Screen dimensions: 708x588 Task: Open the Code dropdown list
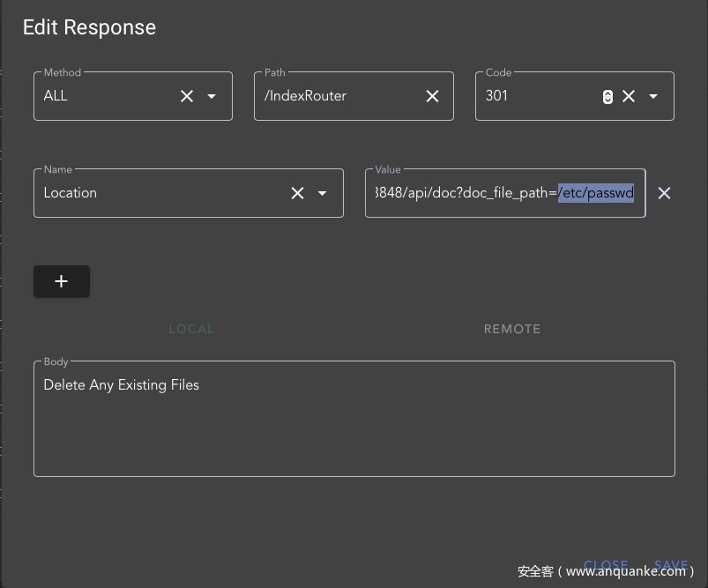point(653,96)
